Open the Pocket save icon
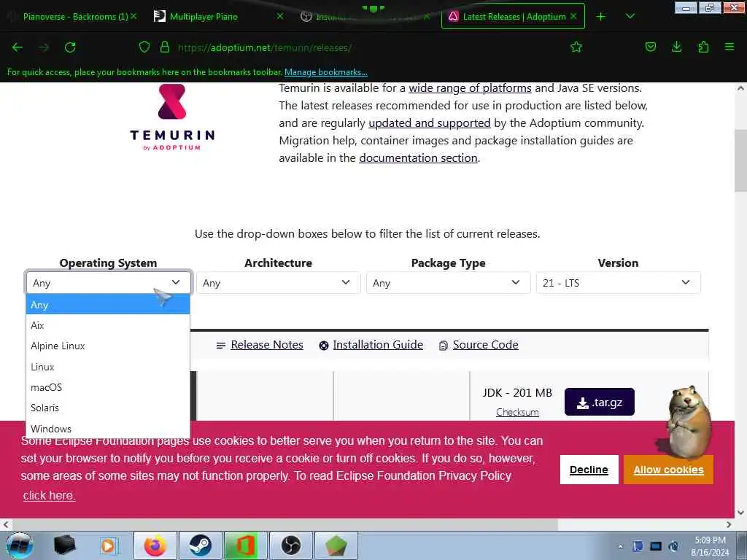This screenshot has width=747, height=560. click(650, 47)
